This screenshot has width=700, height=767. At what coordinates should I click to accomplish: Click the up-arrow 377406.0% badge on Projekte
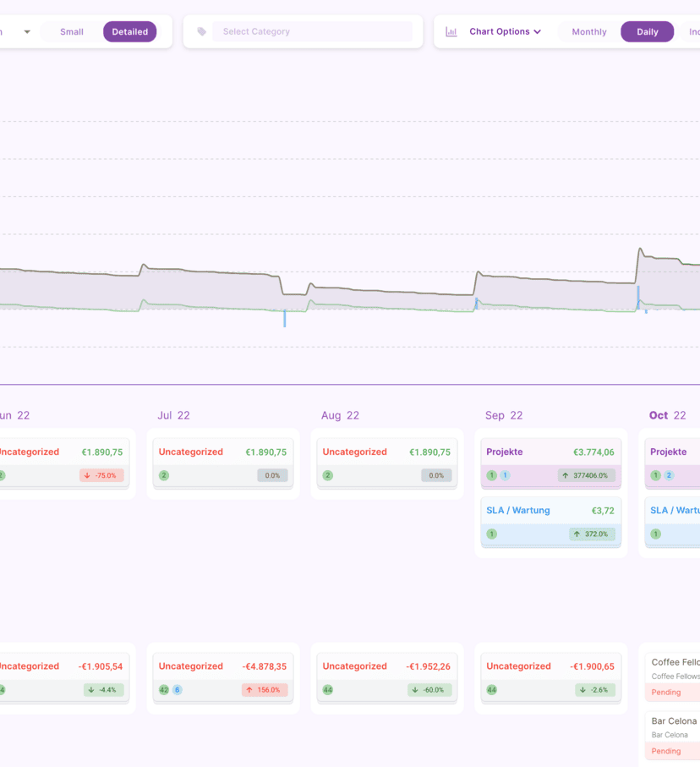[x=586, y=475]
